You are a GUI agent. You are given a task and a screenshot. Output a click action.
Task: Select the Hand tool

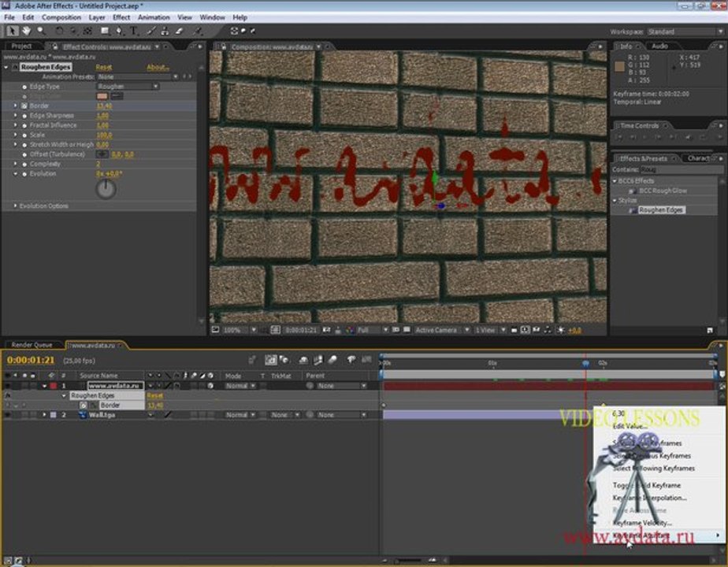[x=27, y=31]
